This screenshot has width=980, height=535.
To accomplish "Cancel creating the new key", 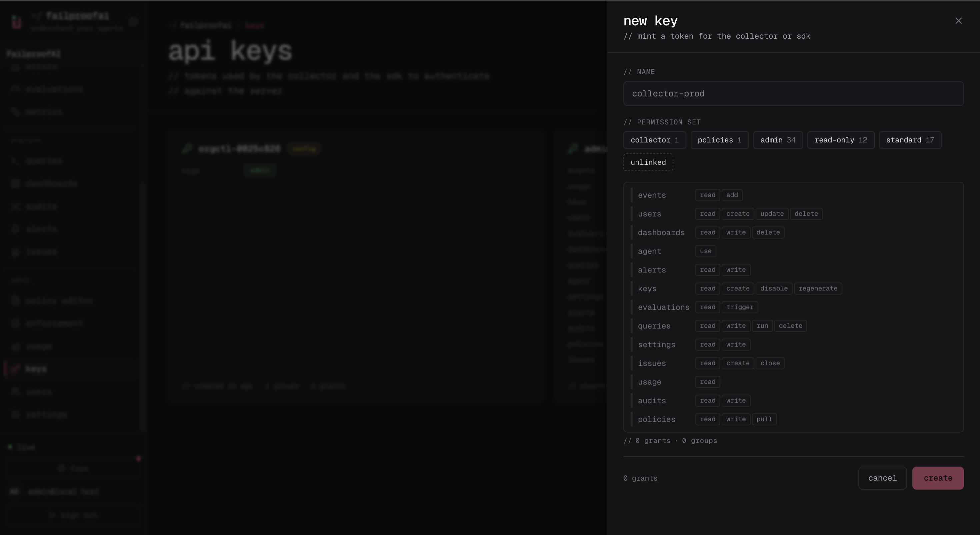I will (882, 478).
